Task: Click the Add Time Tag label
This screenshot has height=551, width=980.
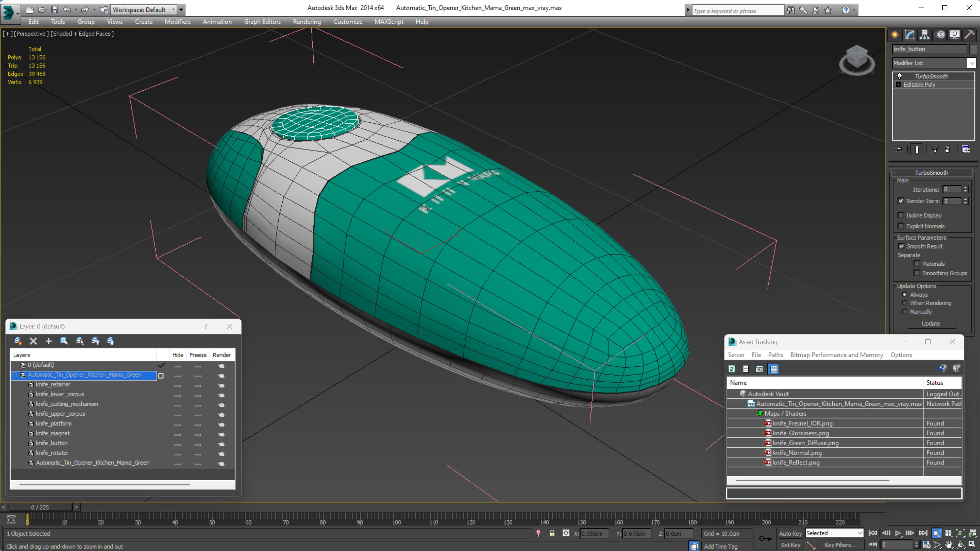Action: click(720, 547)
